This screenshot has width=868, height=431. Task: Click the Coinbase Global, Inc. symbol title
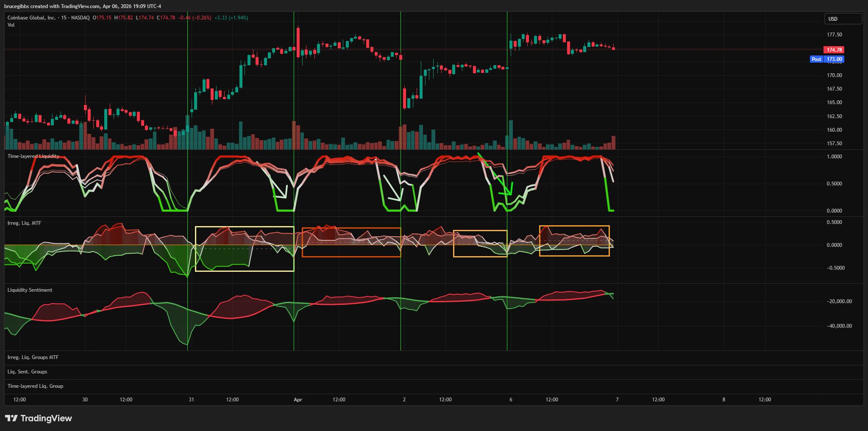click(31, 18)
